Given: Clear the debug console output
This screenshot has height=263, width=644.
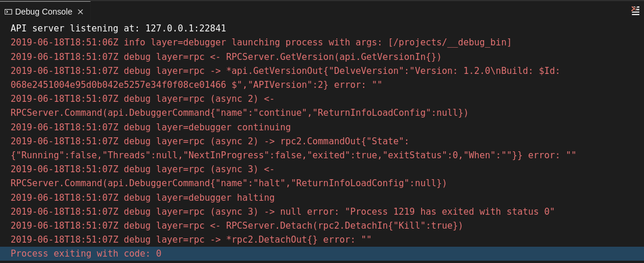Looking at the screenshot, I should [635, 10].
